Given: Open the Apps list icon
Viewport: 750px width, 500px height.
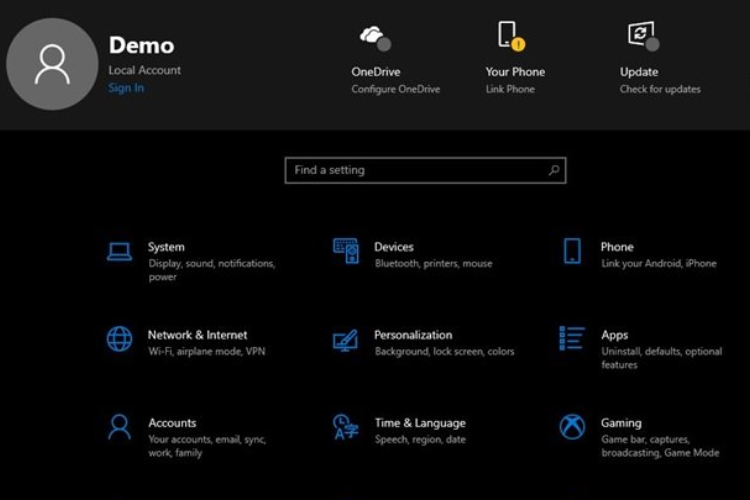Looking at the screenshot, I should tap(572, 339).
